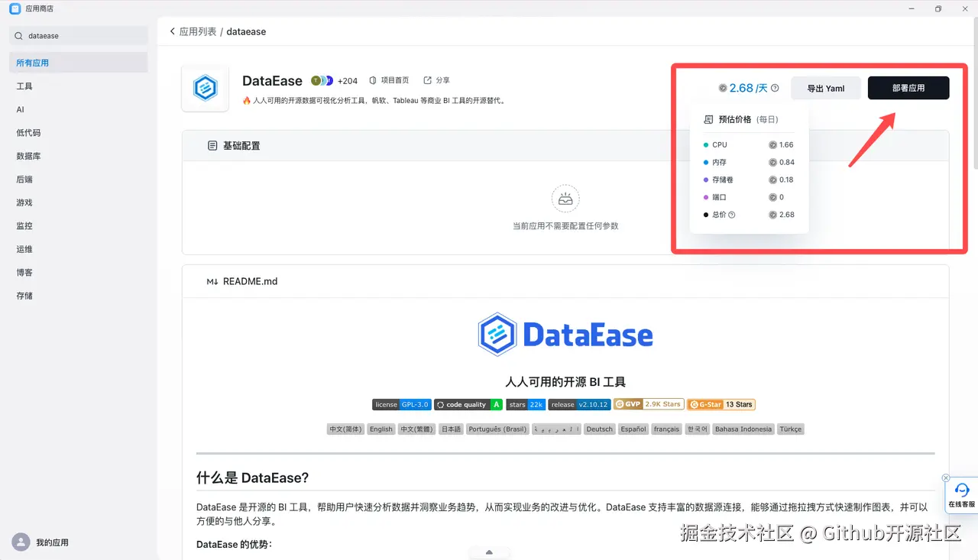Click the 2.68 /天 price estimate
The width and height of the screenshot is (978, 560).
pos(743,88)
